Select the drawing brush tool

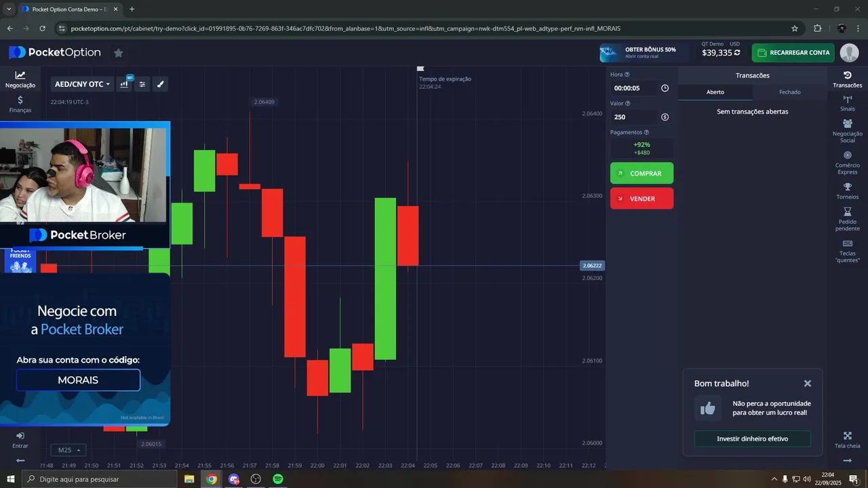(x=160, y=84)
